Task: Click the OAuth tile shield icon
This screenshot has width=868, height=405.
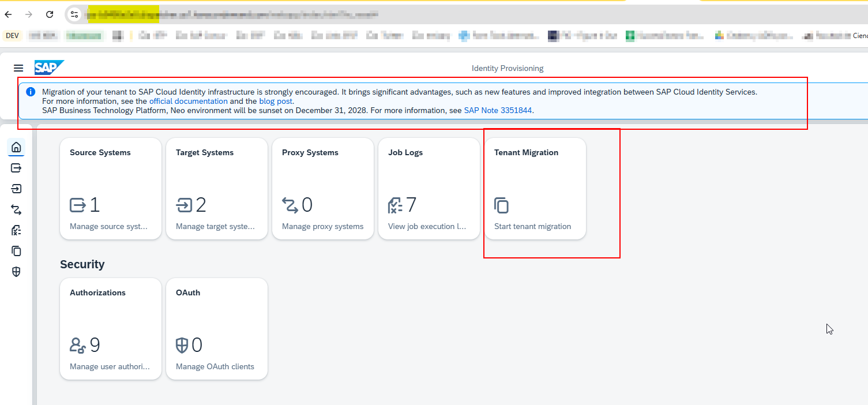Action: (182, 345)
